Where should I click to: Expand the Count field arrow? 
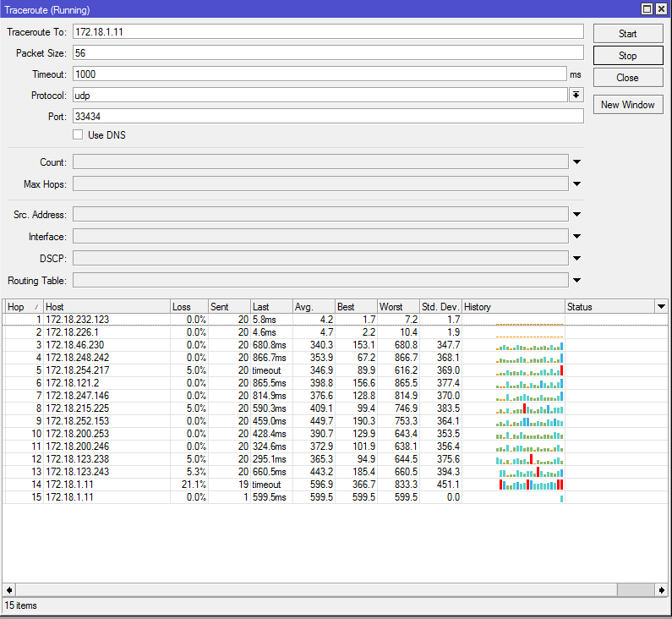click(577, 162)
